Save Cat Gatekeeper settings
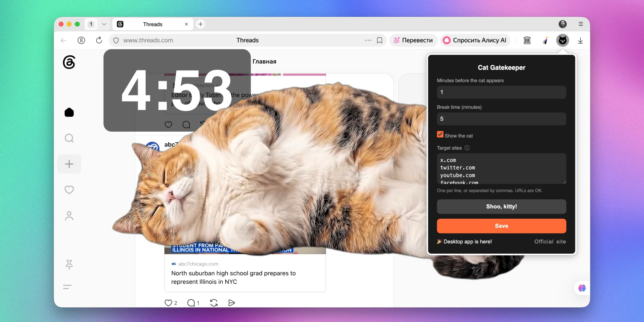The height and width of the screenshot is (322, 644). click(x=501, y=226)
